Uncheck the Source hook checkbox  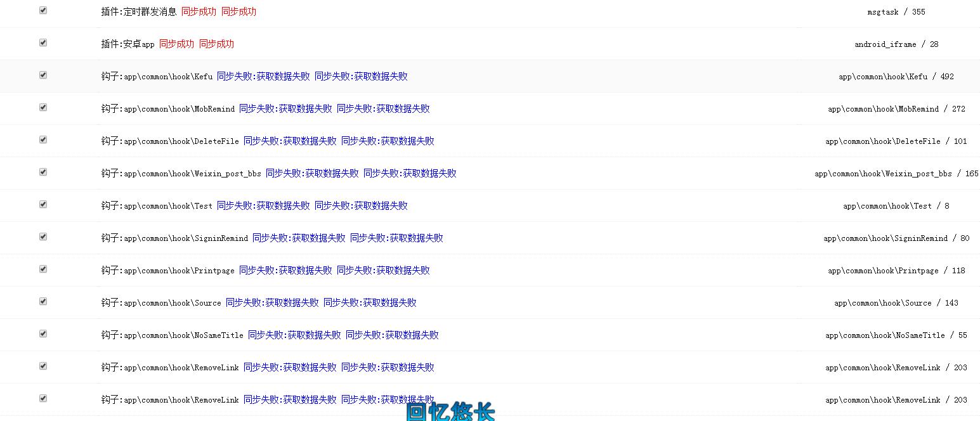pyautogui.click(x=43, y=302)
